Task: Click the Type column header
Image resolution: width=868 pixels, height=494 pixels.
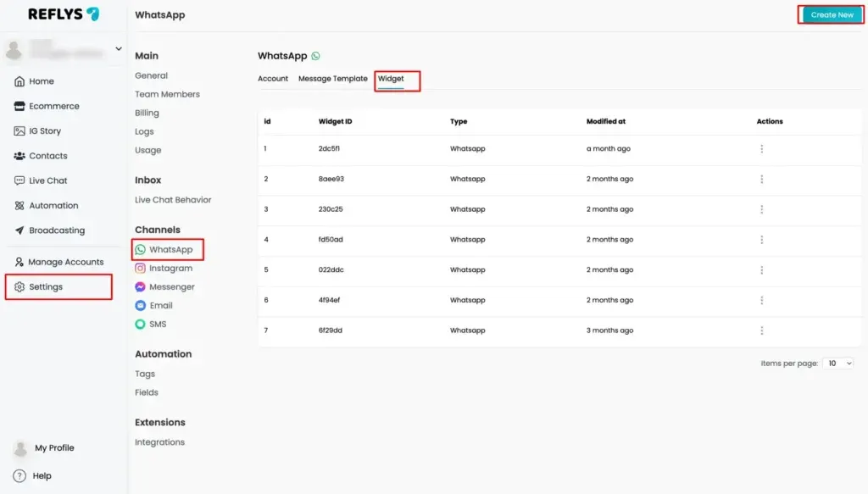Action: pyautogui.click(x=459, y=122)
